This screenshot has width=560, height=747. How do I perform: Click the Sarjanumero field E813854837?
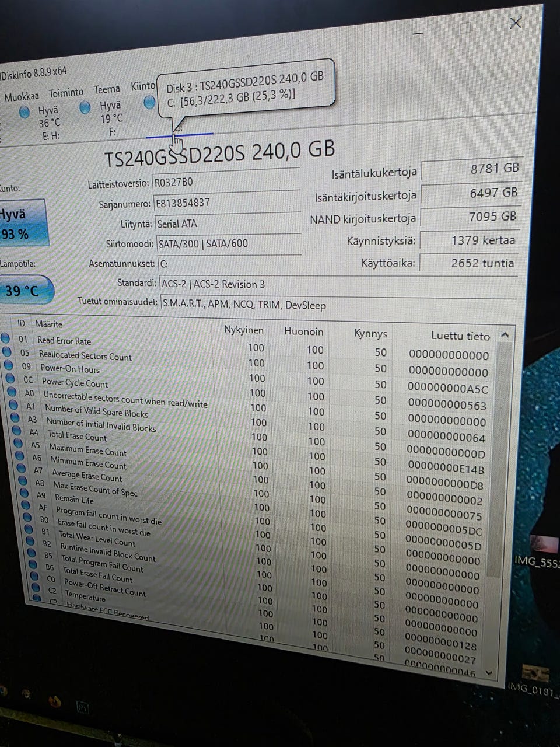[x=226, y=202]
